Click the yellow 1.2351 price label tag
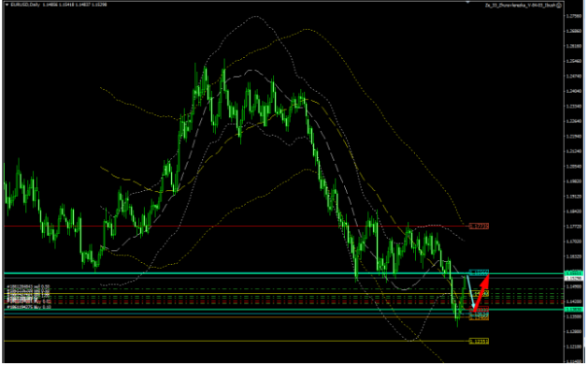Viewport: 588px width, 366px height. [x=479, y=342]
